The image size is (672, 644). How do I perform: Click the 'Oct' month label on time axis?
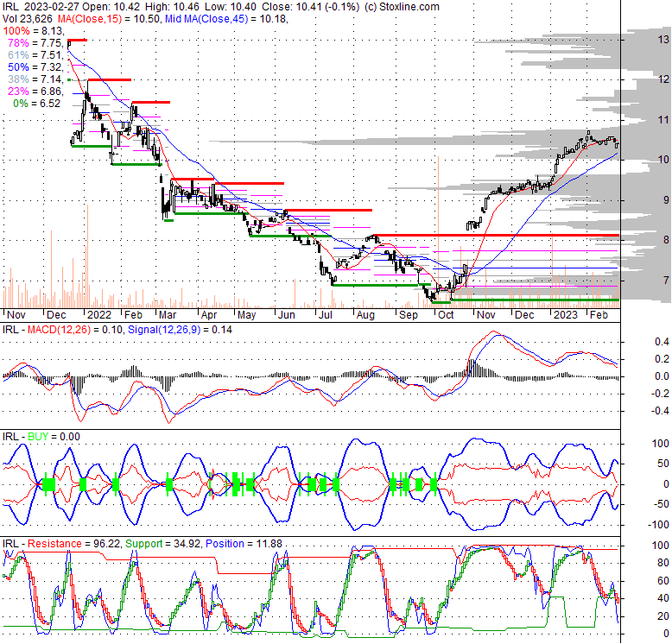coord(446,315)
